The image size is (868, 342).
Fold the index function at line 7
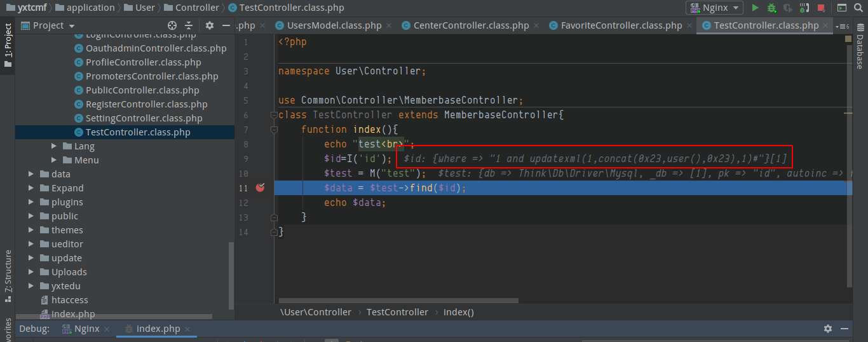tap(274, 129)
